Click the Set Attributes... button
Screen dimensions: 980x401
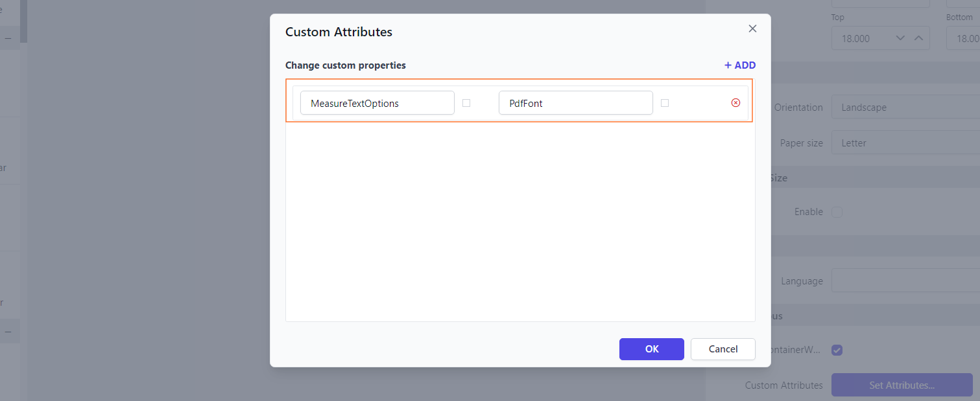click(902, 385)
